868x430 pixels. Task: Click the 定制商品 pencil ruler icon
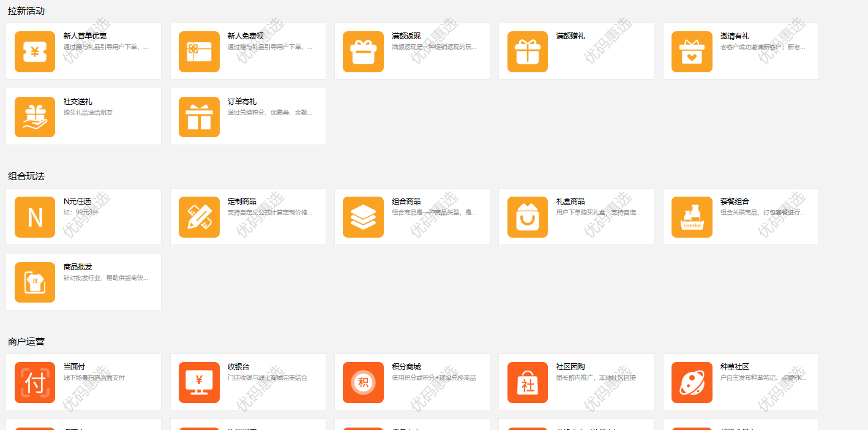[199, 217]
